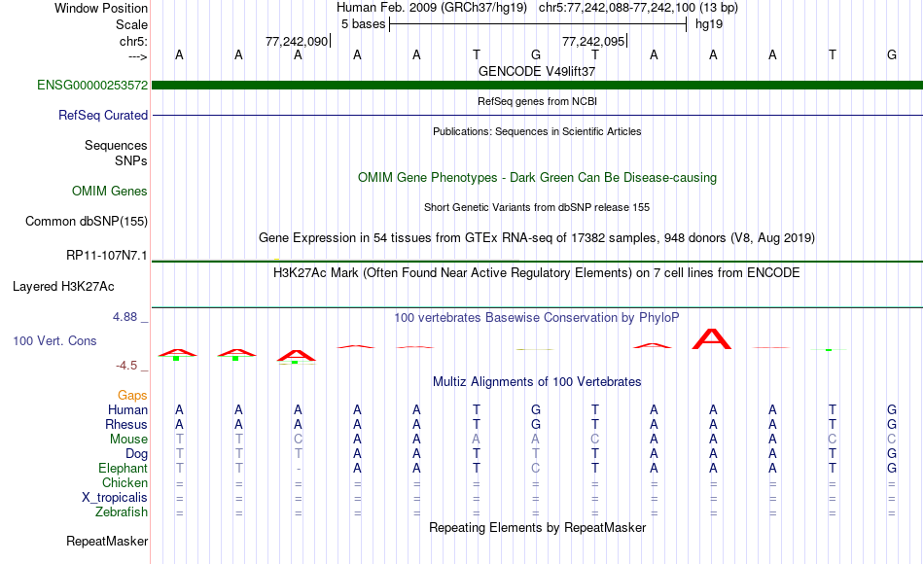The height and width of the screenshot is (564, 924).
Task: Click the Window Position label
Action: coord(101,8)
